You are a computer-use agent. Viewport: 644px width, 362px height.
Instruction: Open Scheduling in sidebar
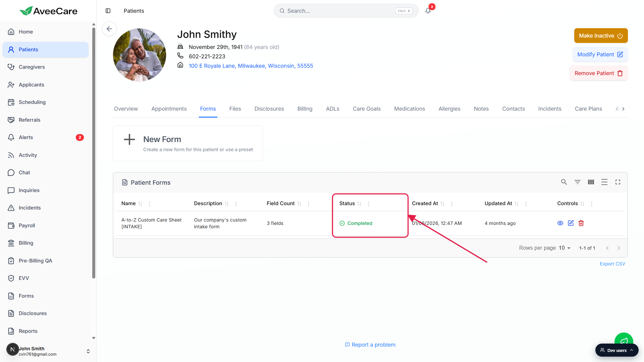(x=46, y=102)
